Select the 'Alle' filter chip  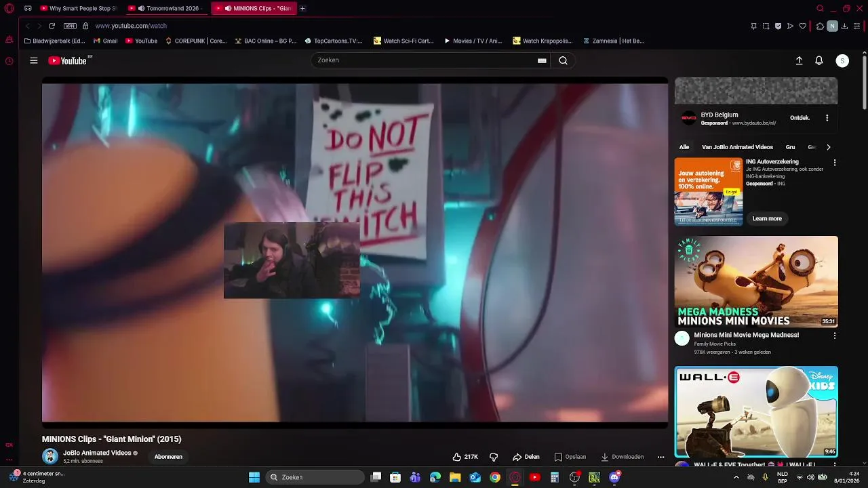684,147
